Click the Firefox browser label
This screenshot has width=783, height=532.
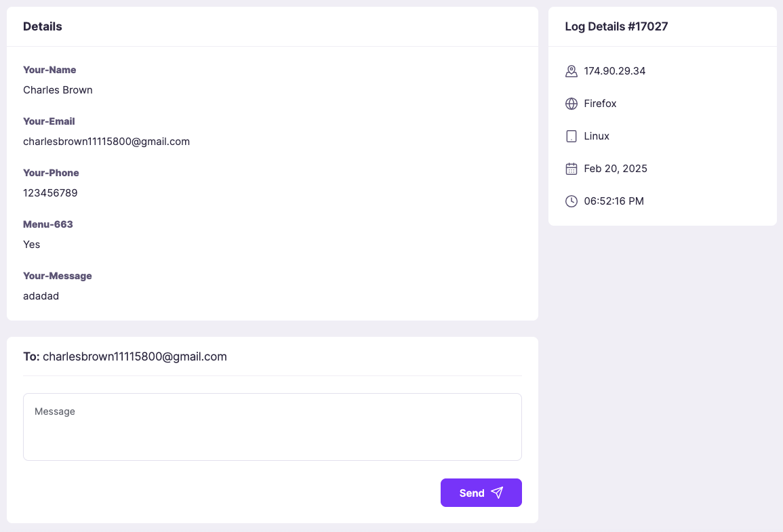point(600,104)
